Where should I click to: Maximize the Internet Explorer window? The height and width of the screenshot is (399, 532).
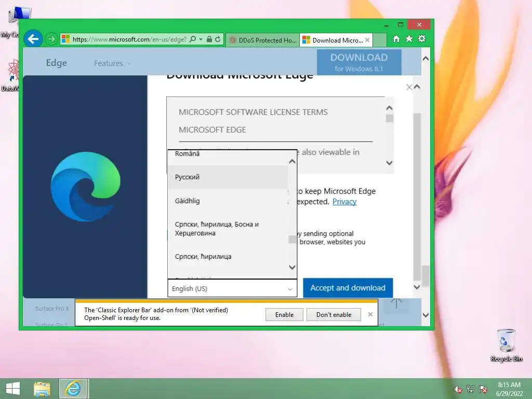point(401,25)
